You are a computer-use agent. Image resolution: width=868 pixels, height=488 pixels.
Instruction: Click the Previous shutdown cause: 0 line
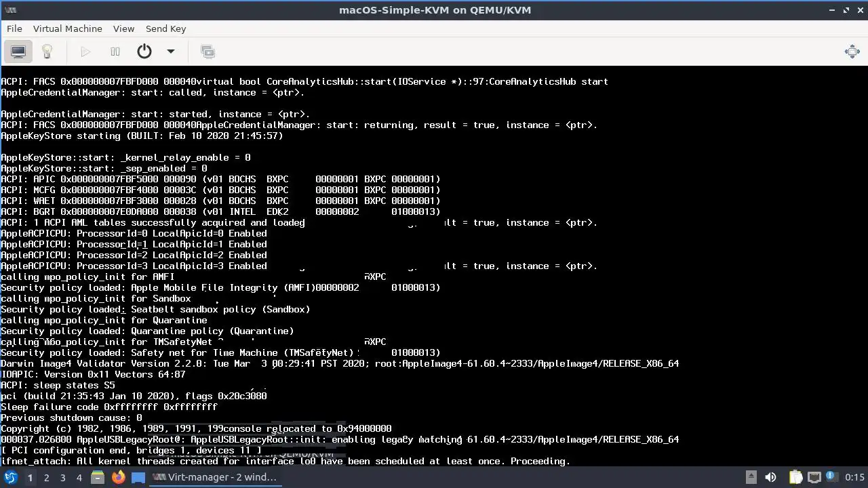(x=71, y=418)
